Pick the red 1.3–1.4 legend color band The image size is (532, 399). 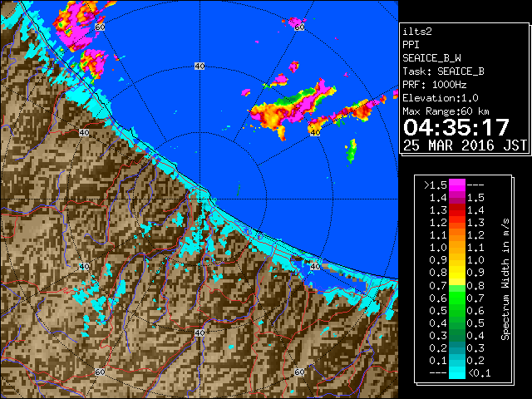point(457,210)
